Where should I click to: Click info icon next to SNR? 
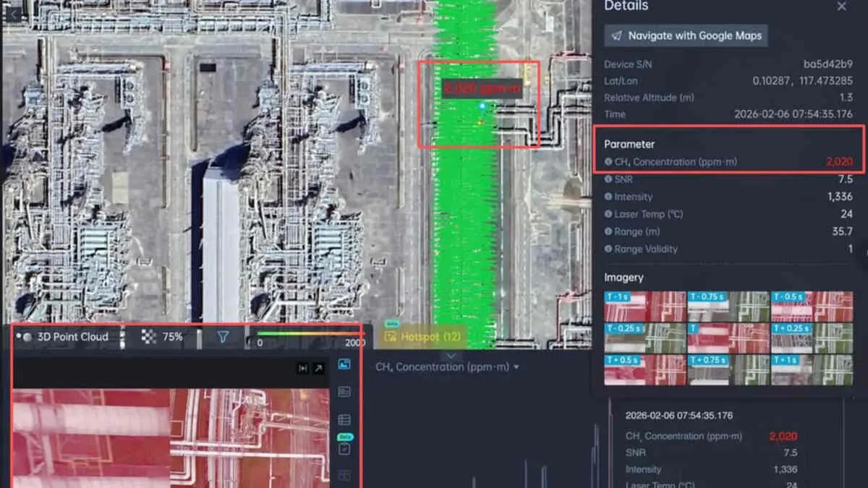[608, 179]
